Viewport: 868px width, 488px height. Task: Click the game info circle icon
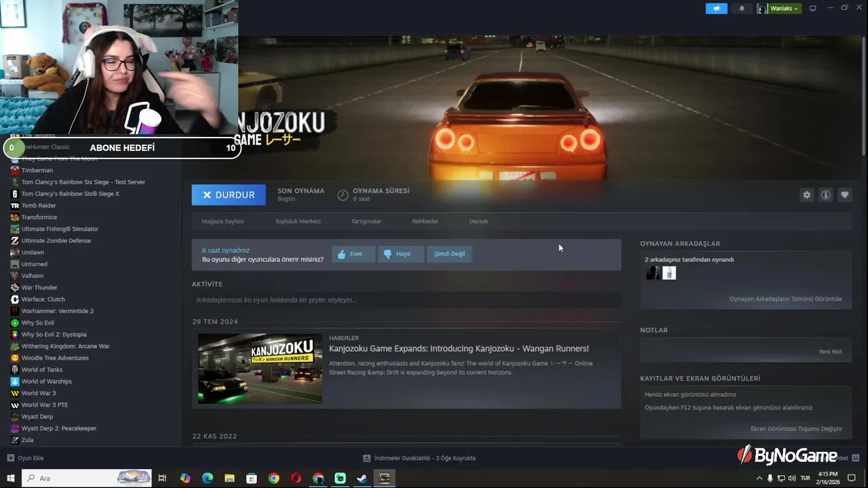click(825, 195)
